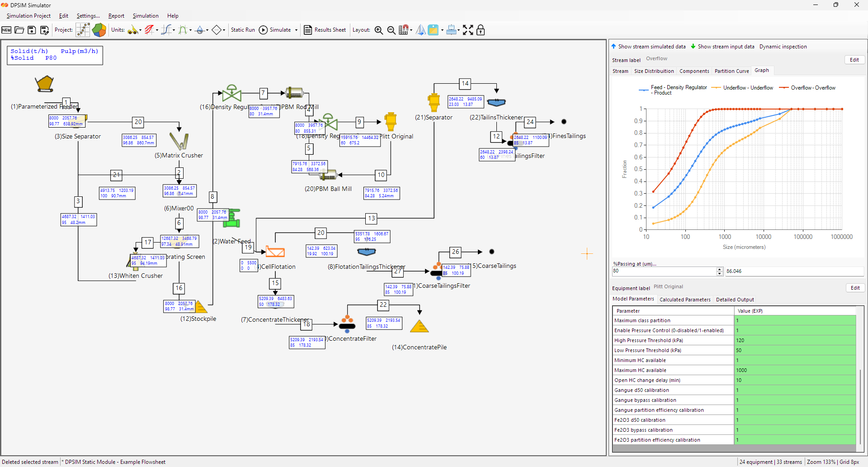Click the parameter table vertical scrollbar
Image resolution: width=868 pixels, height=467 pixels.
[860, 406]
